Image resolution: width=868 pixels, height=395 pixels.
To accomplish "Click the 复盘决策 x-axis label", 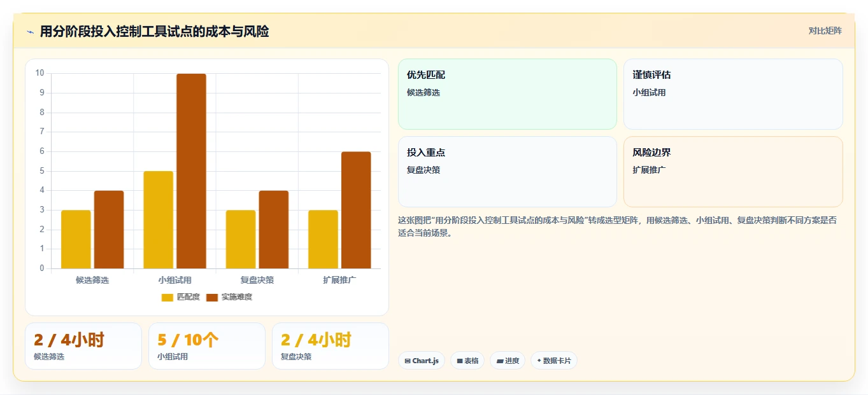I will pyautogui.click(x=257, y=280).
